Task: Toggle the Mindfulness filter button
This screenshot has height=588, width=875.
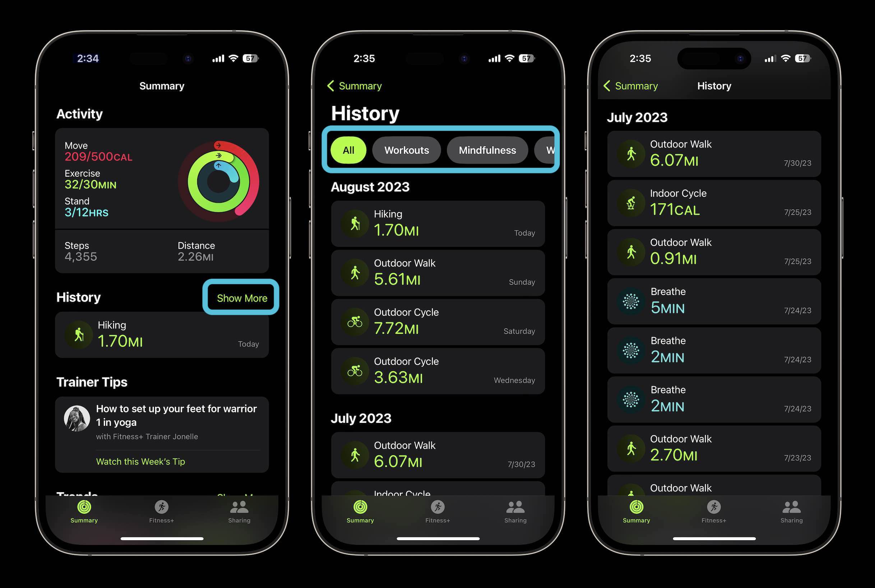Action: (x=488, y=150)
